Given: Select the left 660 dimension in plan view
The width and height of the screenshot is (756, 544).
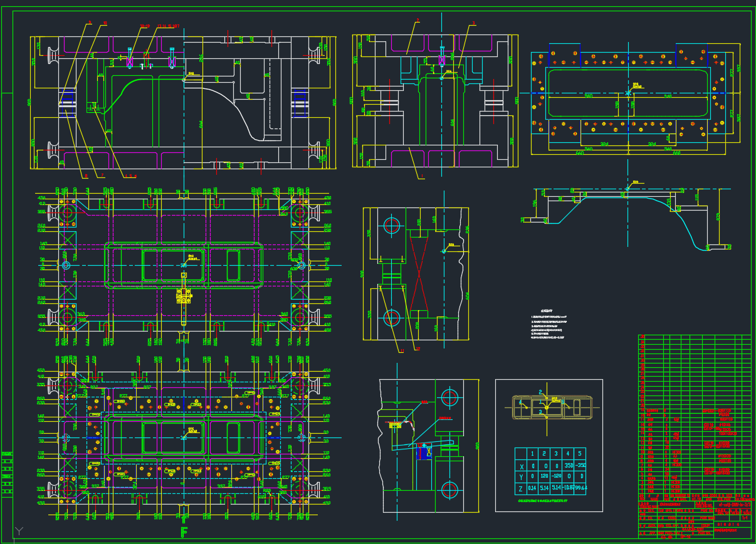Looking at the screenshot, I should [579, 153].
